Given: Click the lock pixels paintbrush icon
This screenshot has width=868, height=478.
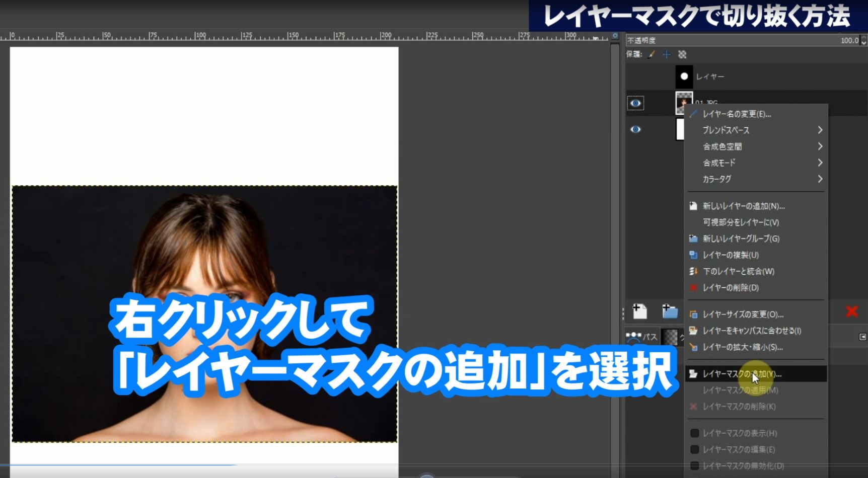Looking at the screenshot, I should pos(652,54).
